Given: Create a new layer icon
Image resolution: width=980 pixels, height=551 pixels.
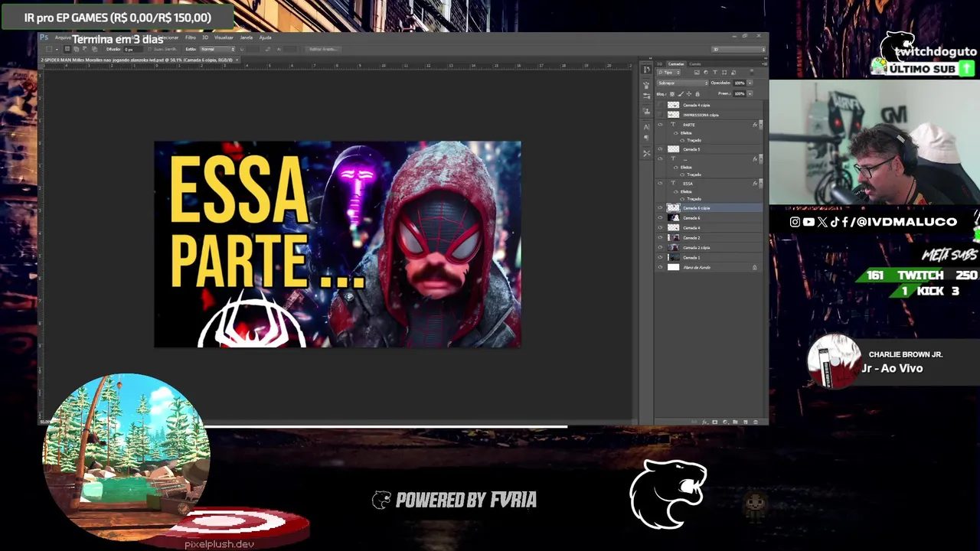Looking at the screenshot, I should [745, 422].
